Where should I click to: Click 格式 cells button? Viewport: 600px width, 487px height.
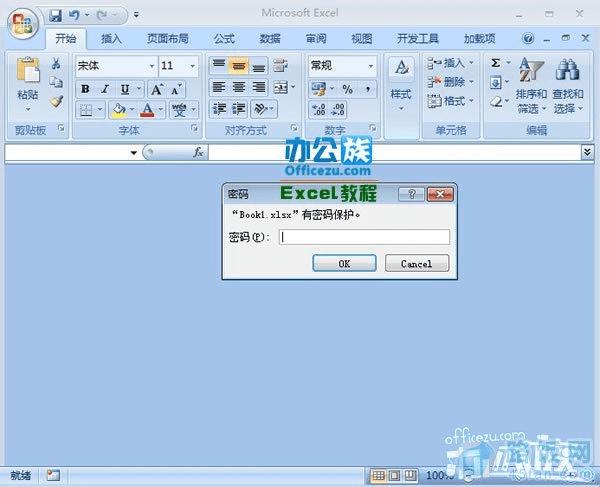[x=450, y=101]
